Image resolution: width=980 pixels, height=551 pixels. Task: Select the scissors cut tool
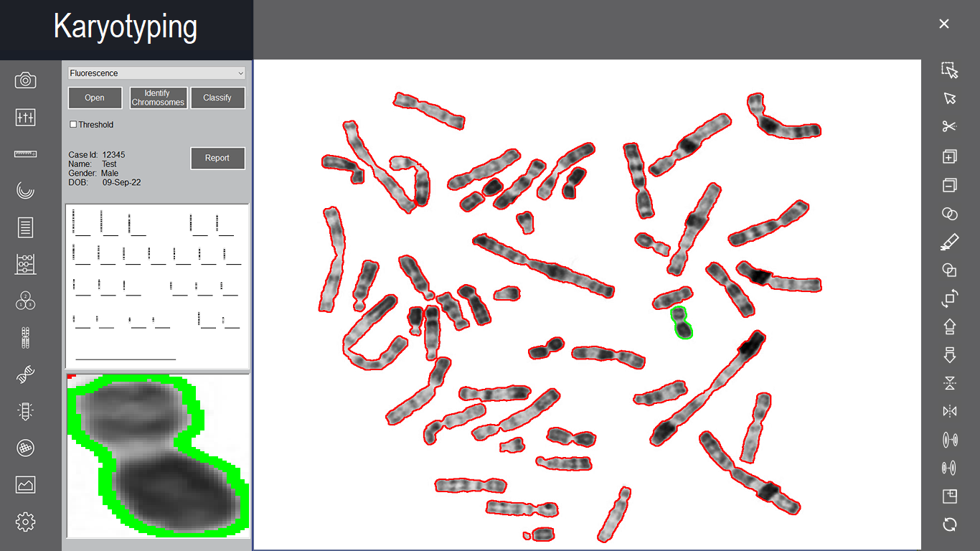coord(949,126)
